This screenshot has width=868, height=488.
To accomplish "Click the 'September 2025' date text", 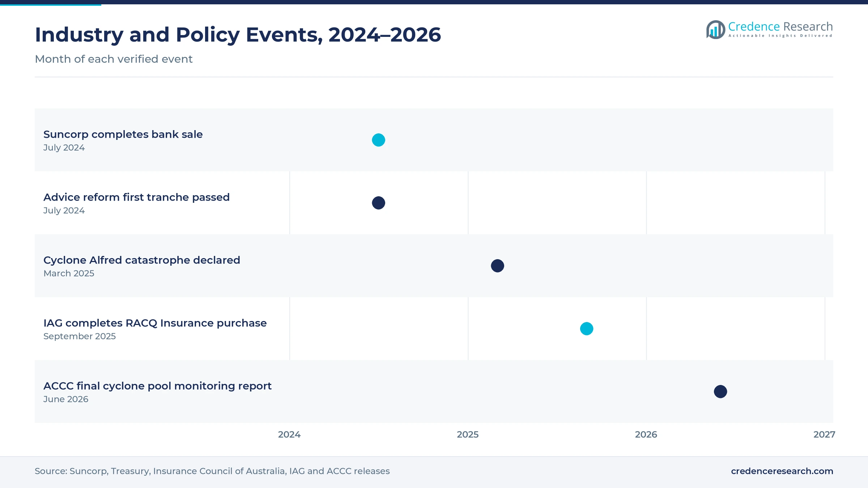I will 80,336.
